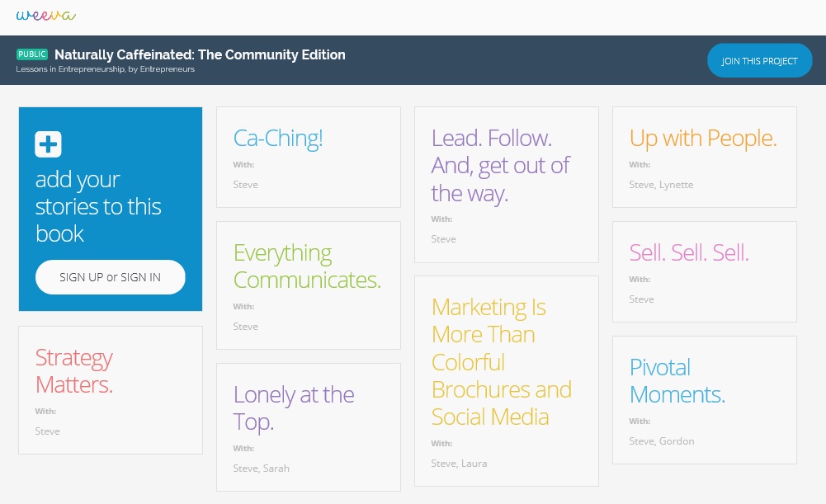Open the Strategy Matters story

click(x=74, y=371)
